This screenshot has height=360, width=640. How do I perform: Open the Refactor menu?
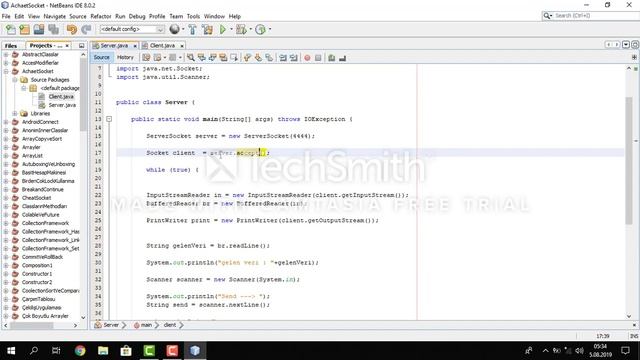101,16
